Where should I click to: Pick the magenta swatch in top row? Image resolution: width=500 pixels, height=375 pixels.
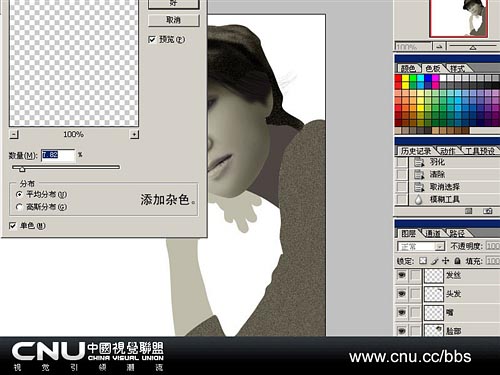coord(436,78)
